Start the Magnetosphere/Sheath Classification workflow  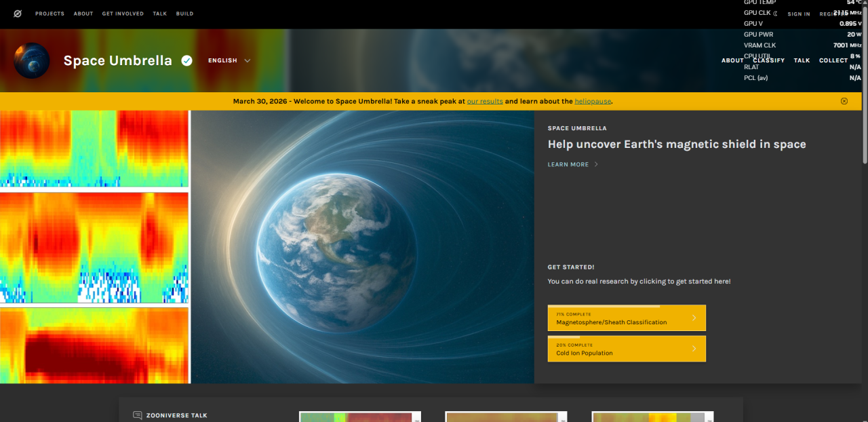tap(627, 318)
